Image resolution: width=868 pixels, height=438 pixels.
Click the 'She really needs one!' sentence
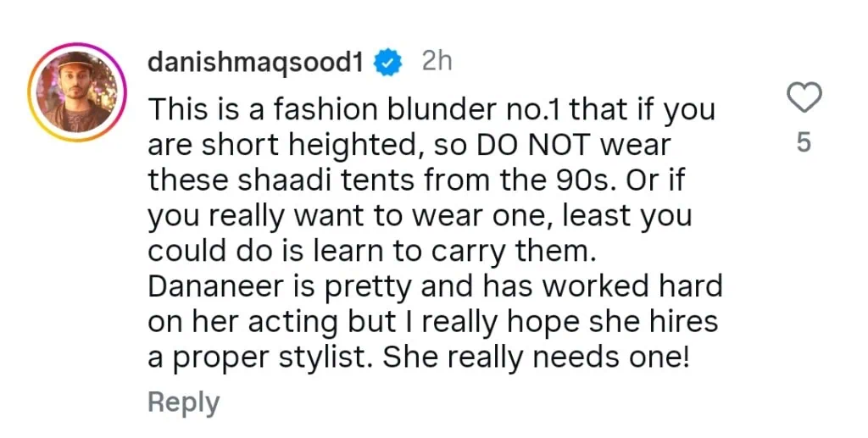pos(537,358)
